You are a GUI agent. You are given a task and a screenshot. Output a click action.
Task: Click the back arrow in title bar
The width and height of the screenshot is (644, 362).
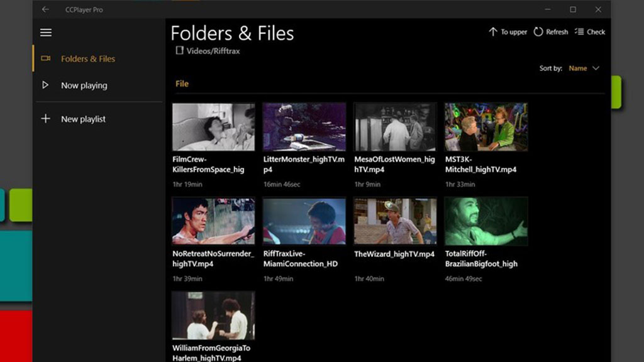pos(45,9)
